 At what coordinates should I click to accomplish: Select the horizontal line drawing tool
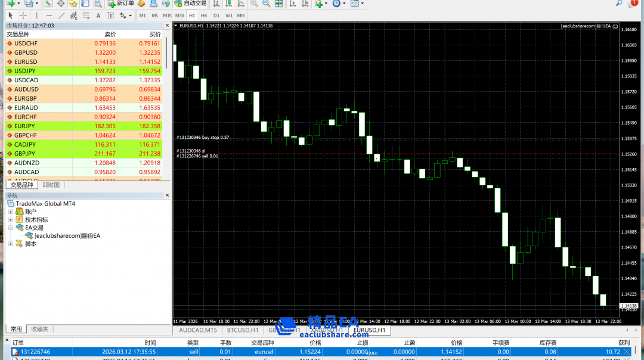[49, 15]
